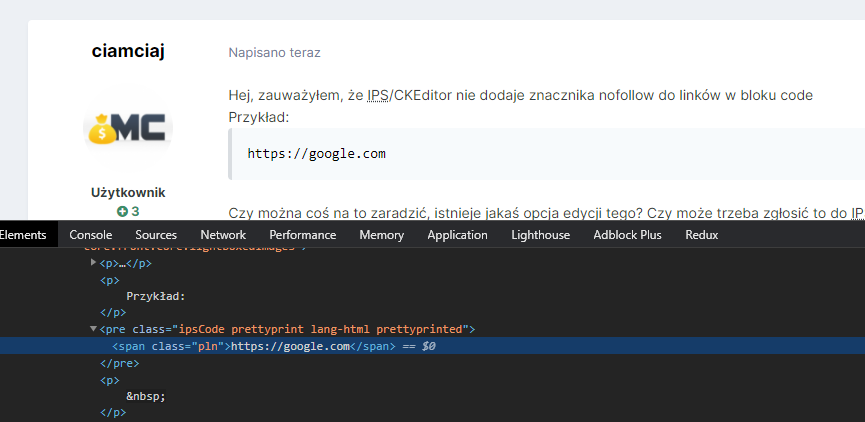
Task: Open the Lighthouse tab
Action: tap(540, 235)
